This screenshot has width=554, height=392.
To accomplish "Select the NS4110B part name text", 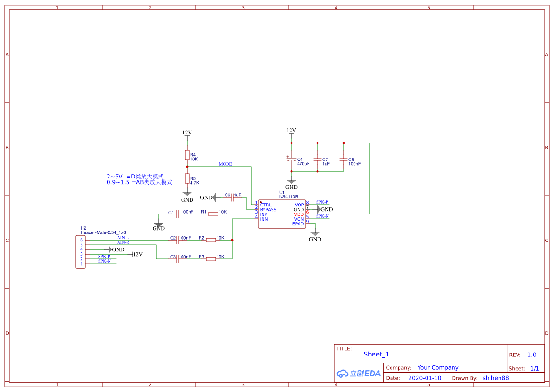I will (288, 196).
